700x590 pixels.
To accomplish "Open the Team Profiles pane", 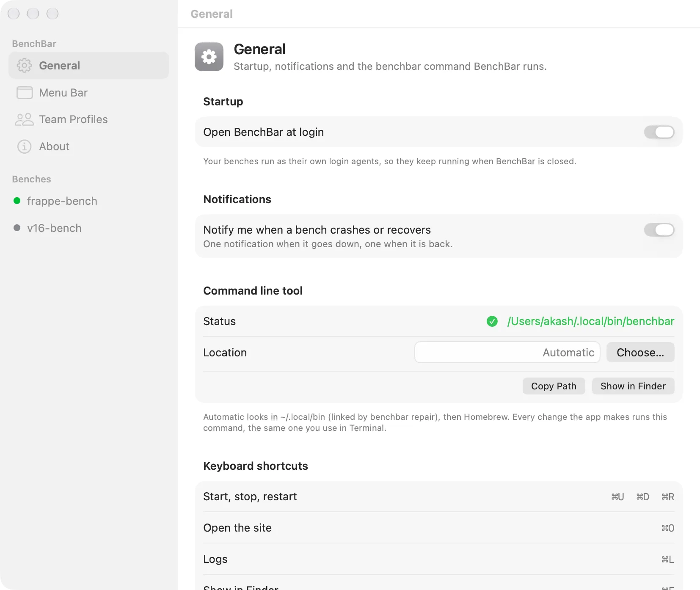I will (x=89, y=119).
